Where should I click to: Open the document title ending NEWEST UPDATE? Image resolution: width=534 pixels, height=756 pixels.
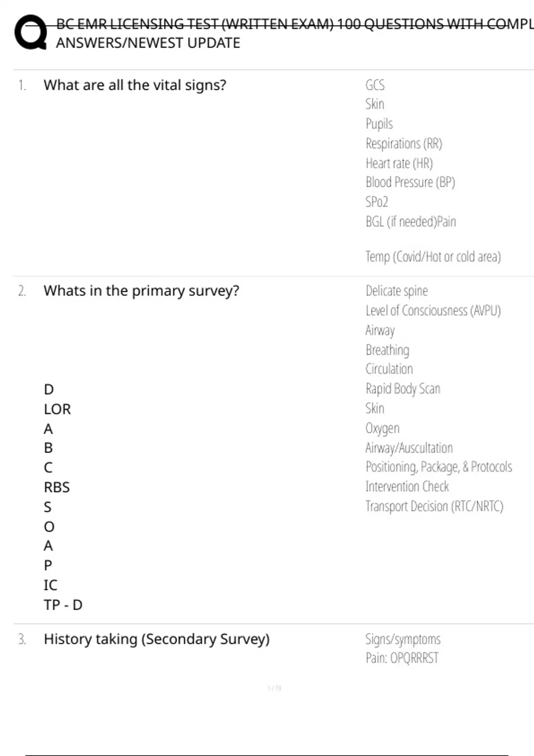(295, 33)
